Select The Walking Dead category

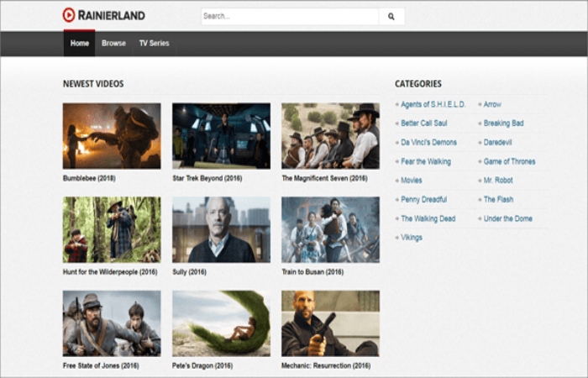click(x=428, y=218)
